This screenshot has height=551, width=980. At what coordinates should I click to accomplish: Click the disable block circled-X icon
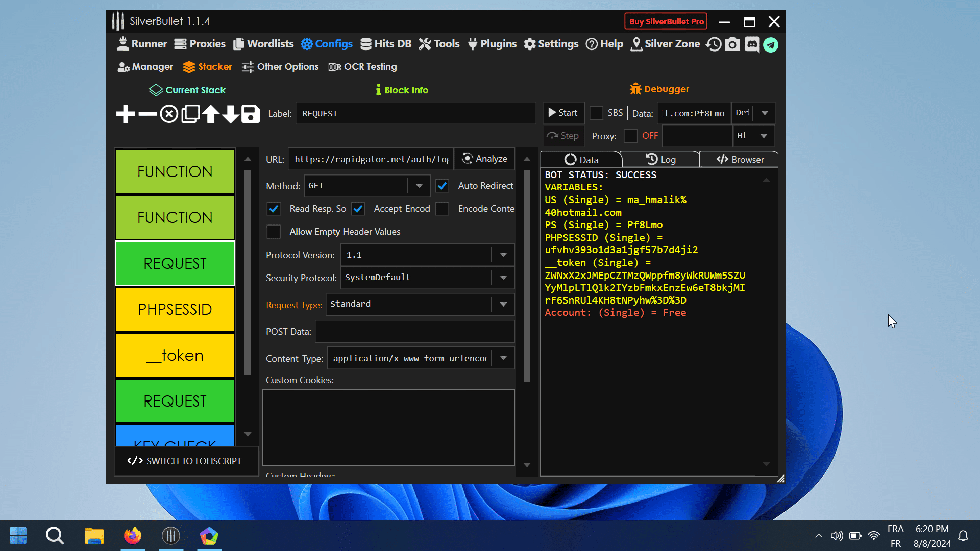click(169, 114)
